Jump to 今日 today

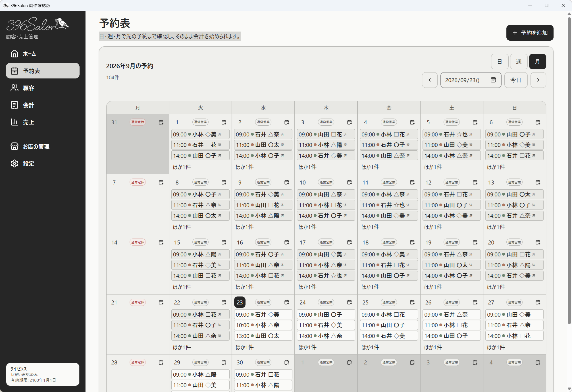point(516,80)
